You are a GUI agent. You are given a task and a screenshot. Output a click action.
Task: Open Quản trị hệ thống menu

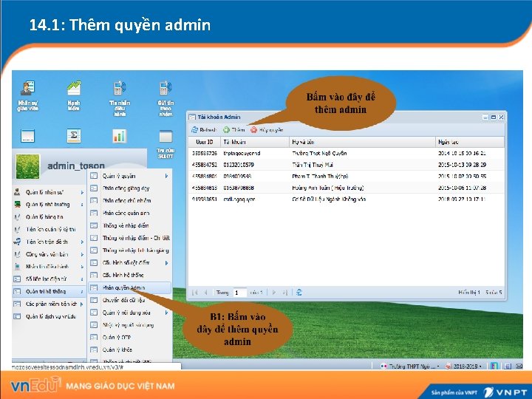click(x=49, y=291)
